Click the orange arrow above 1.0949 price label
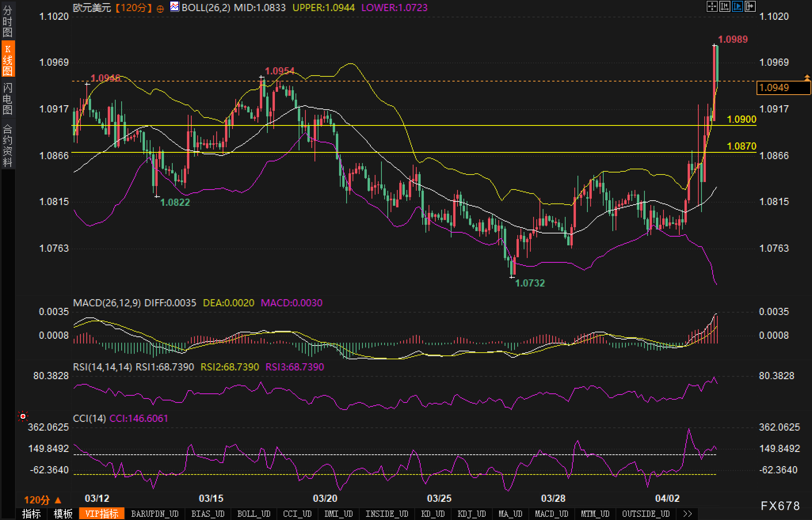The height and width of the screenshot is (520, 812). [x=807, y=77]
